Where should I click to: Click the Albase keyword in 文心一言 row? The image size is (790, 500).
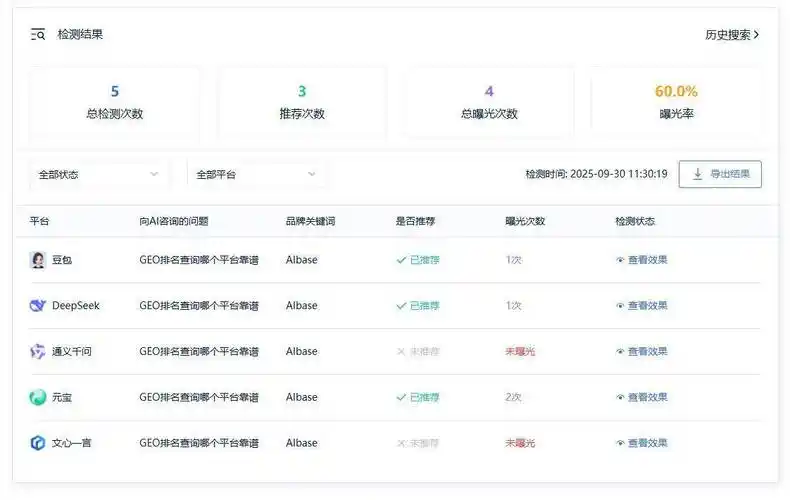click(x=302, y=443)
